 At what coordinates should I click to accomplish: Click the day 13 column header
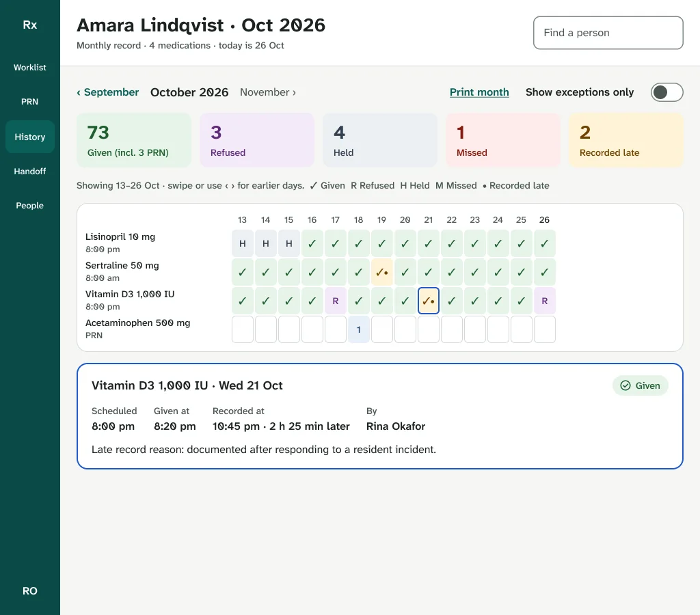(x=243, y=220)
